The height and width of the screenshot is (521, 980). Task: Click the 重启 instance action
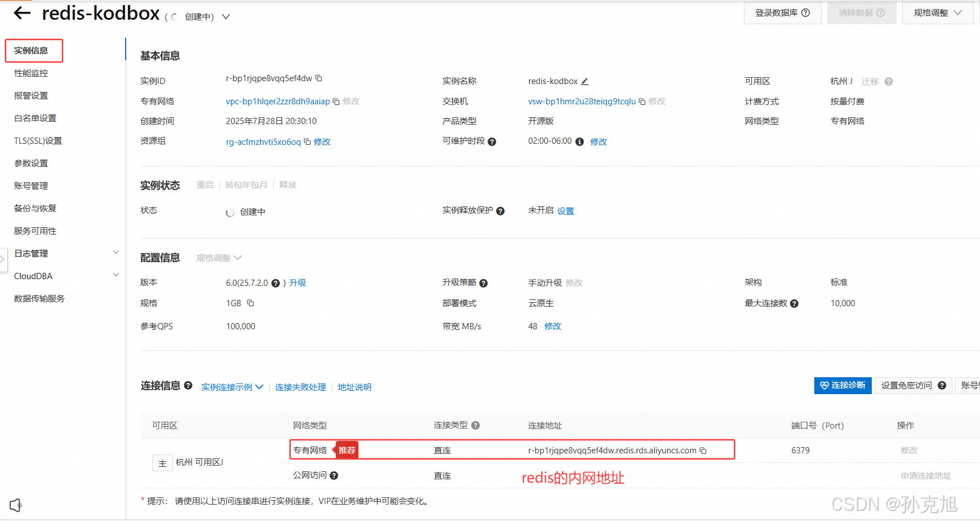[205, 185]
